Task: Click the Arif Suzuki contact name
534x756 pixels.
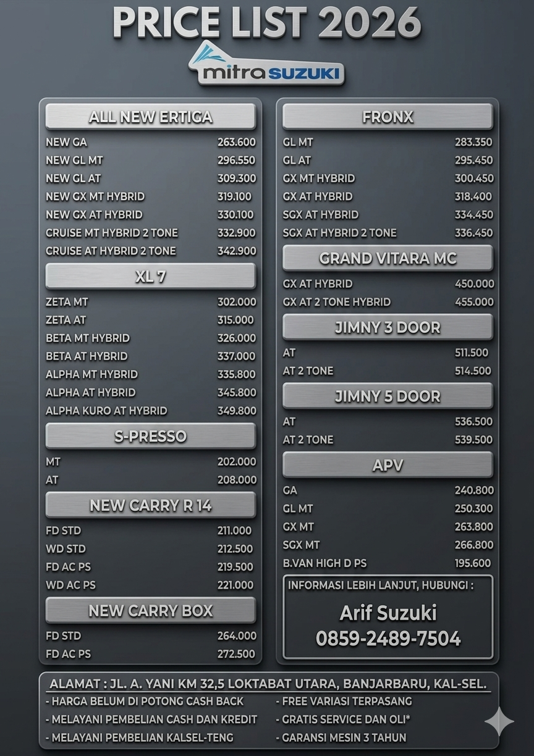Action: 388,613
